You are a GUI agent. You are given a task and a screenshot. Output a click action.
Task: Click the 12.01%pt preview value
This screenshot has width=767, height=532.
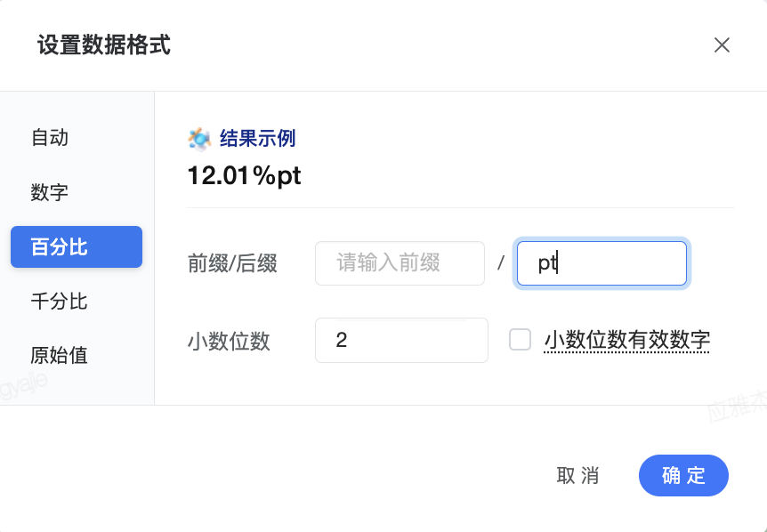pyautogui.click(x=244, y=175)
